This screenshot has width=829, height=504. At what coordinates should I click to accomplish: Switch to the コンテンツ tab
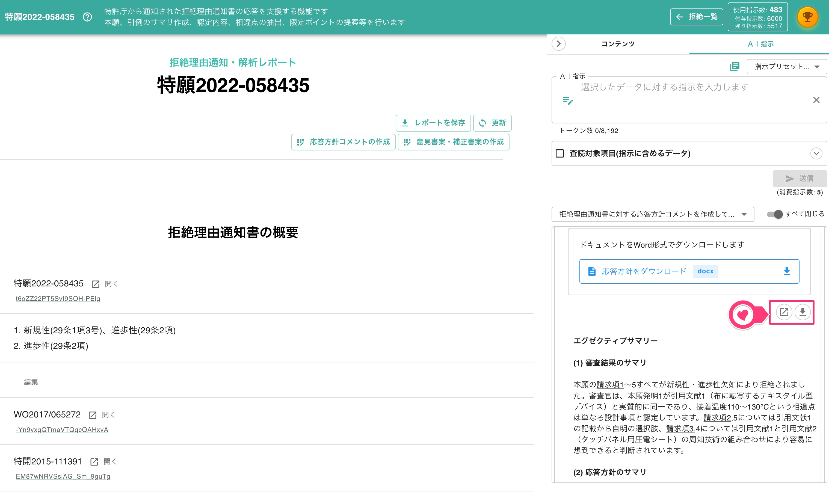coord(618,44)
